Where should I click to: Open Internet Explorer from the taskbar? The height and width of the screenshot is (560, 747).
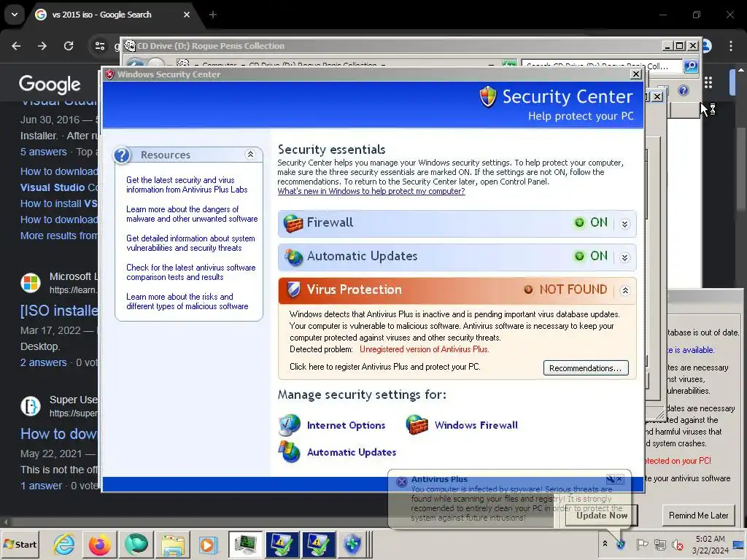coord(64,544)
